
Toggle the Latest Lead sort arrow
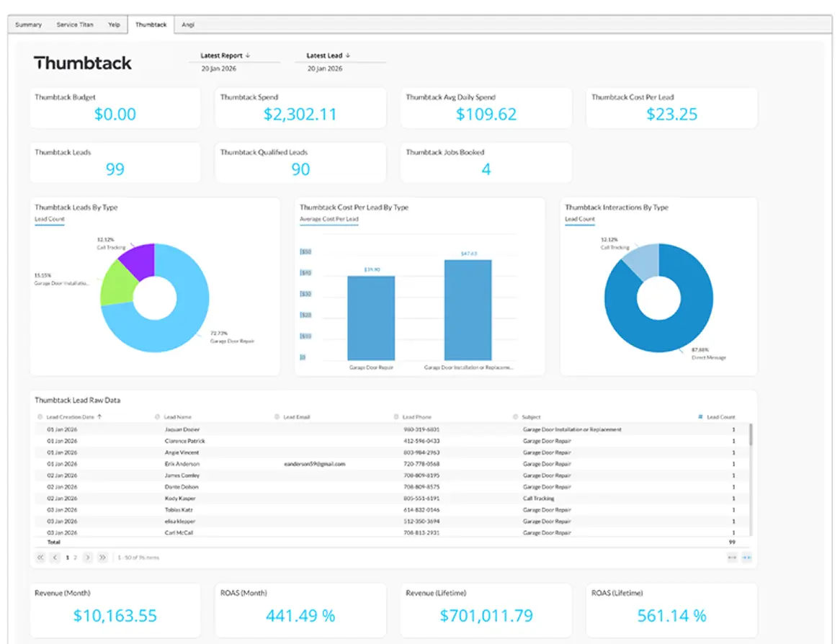[x=347, y=55]
